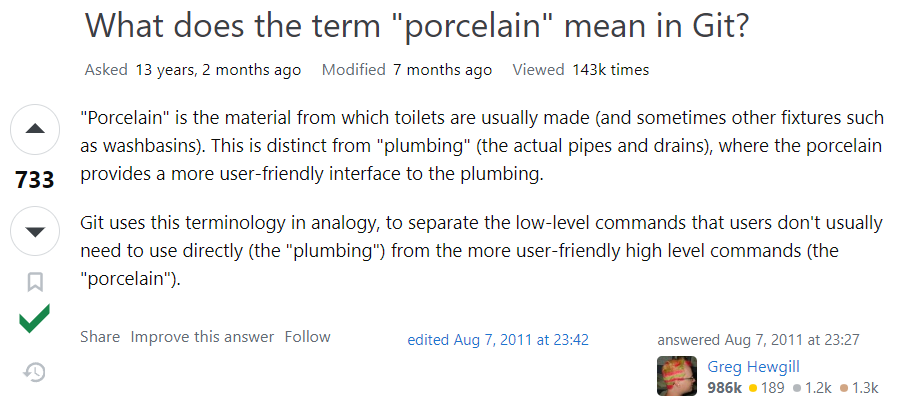Click the bronze badge count 1.3k
This screenshot has height=410, width=911.
(859, 387)
